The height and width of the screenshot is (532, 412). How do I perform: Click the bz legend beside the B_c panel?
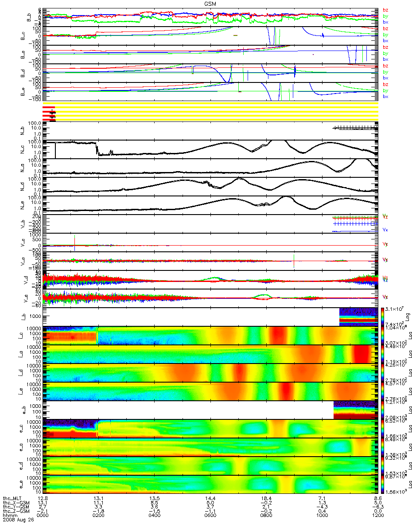386,28
